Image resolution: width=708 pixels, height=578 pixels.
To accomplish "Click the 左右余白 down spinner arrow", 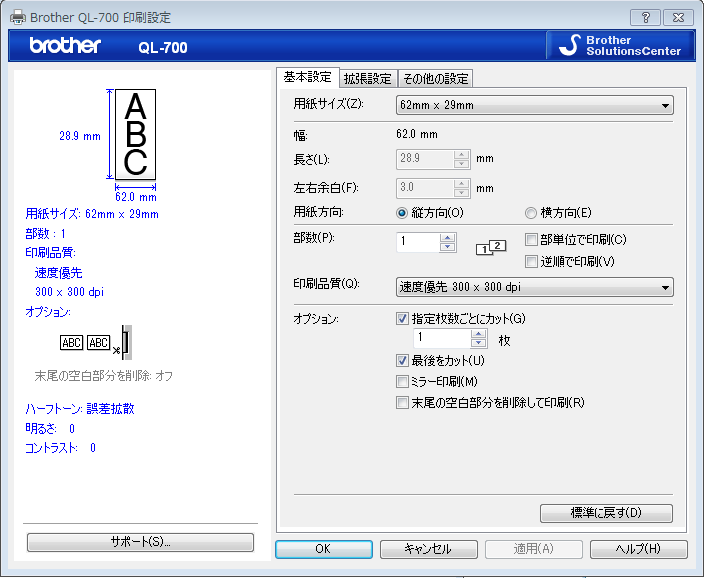I will click(461, 193).
